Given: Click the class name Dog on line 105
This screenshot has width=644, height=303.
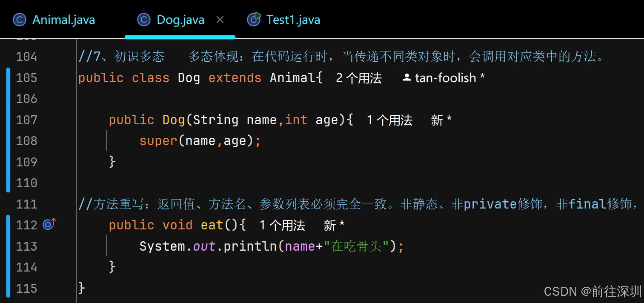Looking at the screenshot, I should point(189,78).
